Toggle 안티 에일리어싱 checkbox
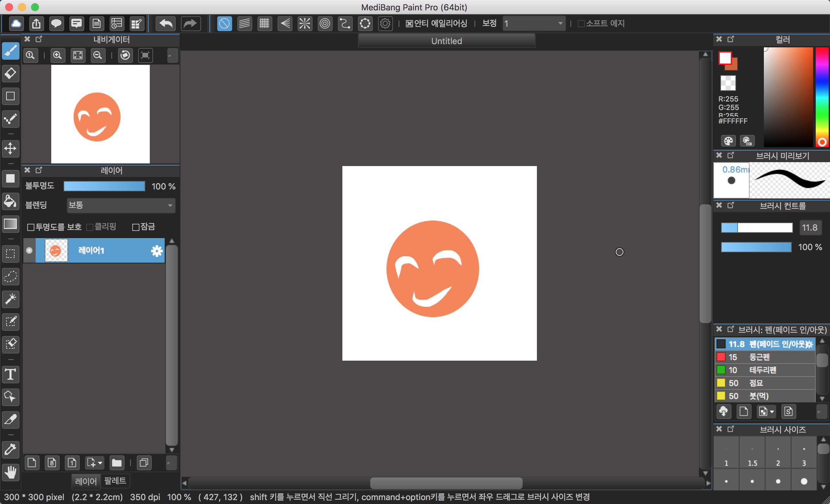 [409, 24]
